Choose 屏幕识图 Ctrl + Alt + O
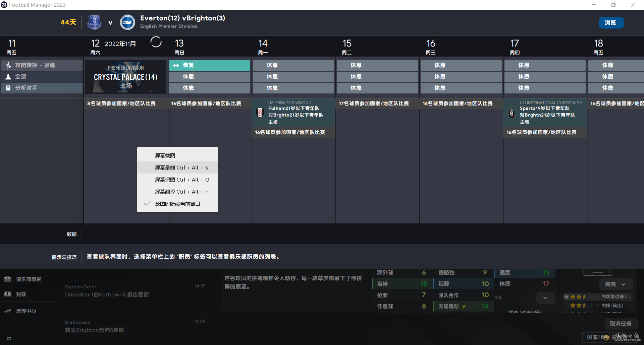The image size is (644, 345). click(x=177, y=180)
